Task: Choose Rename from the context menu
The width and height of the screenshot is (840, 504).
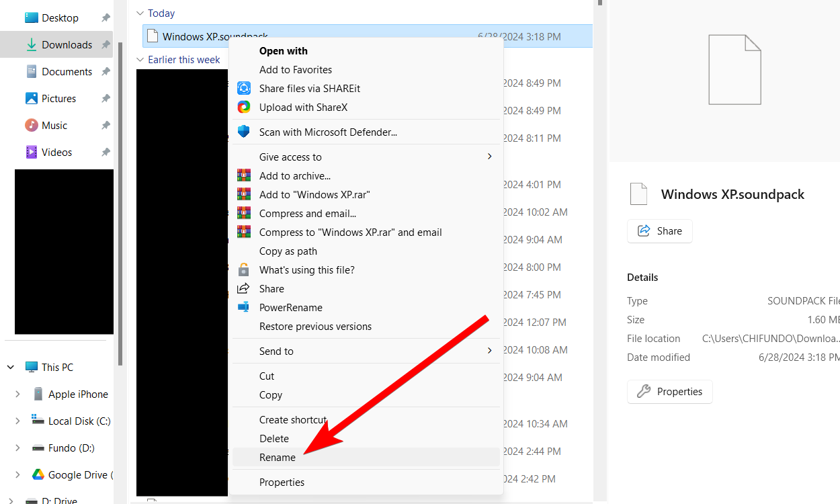Action: (366, 457)
